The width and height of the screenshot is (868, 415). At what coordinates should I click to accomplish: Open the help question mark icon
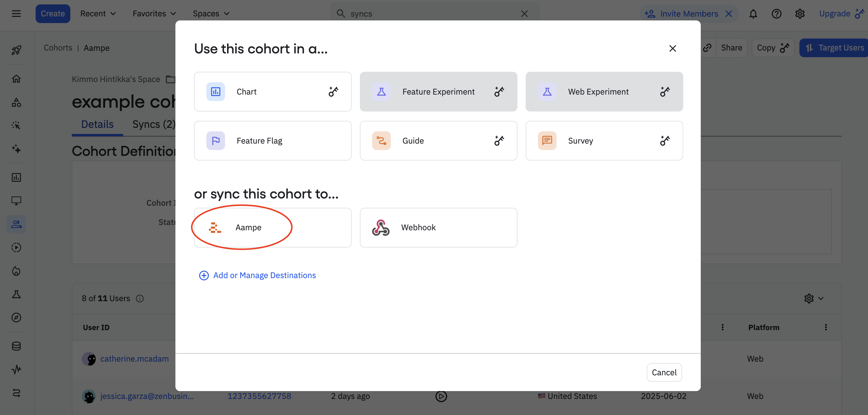tap(776, 14)
